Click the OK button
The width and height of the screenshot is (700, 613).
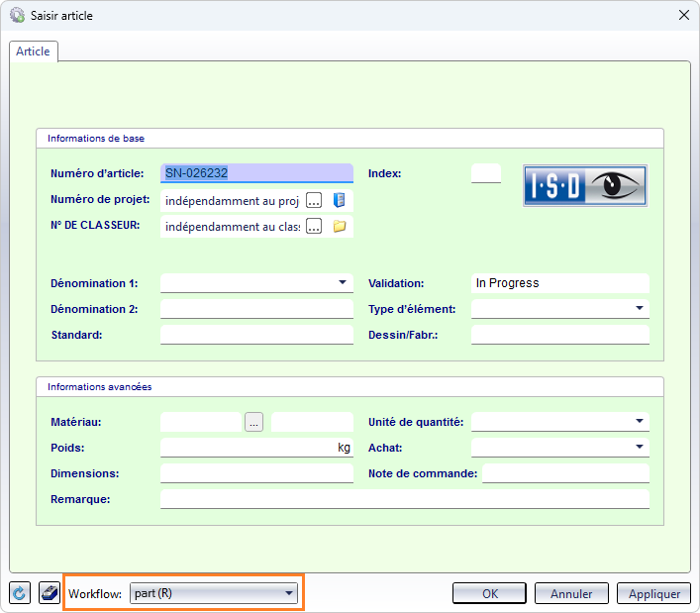tap(490, 593)
